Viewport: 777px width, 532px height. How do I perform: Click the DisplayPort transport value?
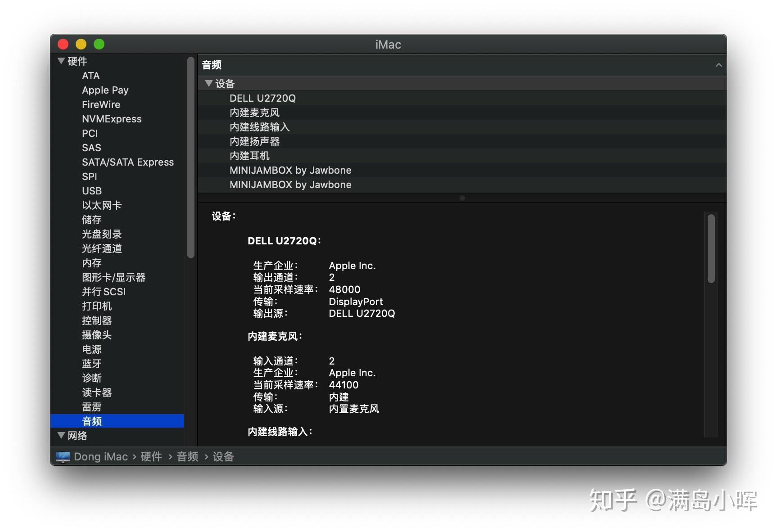356,302
